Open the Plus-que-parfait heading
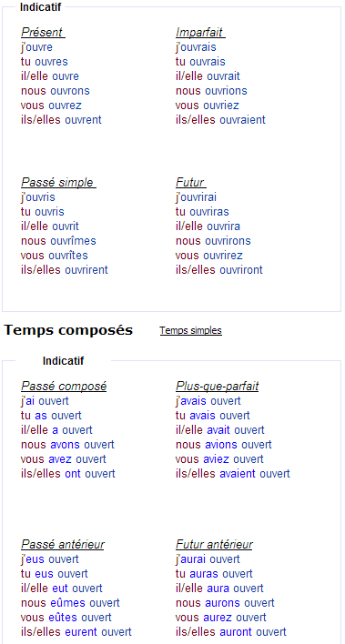This screenshot has height=644, width=345. point(218,386)
